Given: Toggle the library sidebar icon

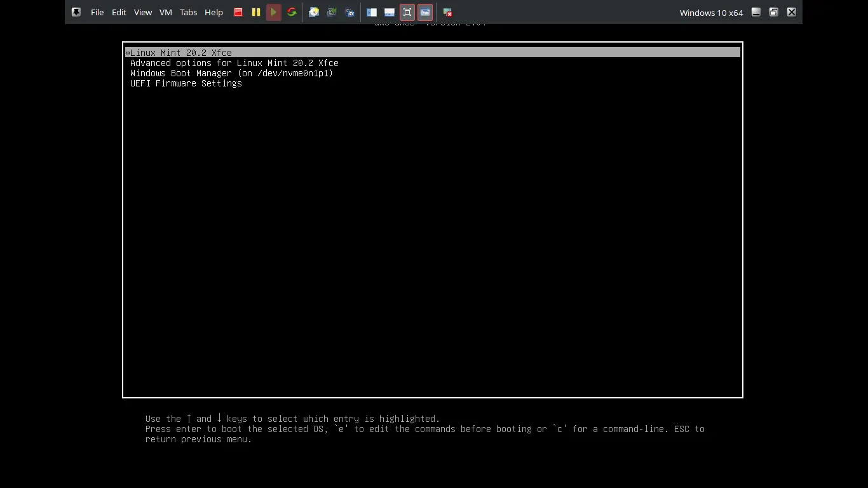Looking at the screenshot, I should pos(372,12).
